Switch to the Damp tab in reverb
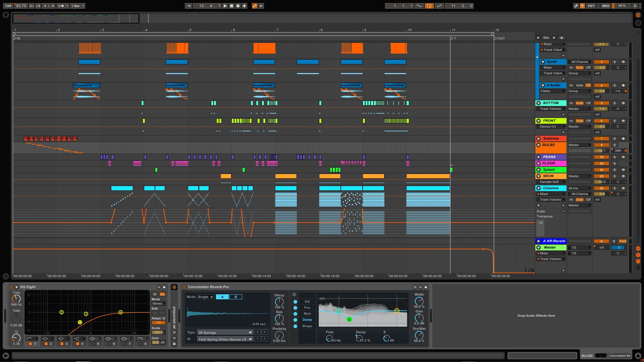Screen dimensions: 644x362 click(307, 320)
